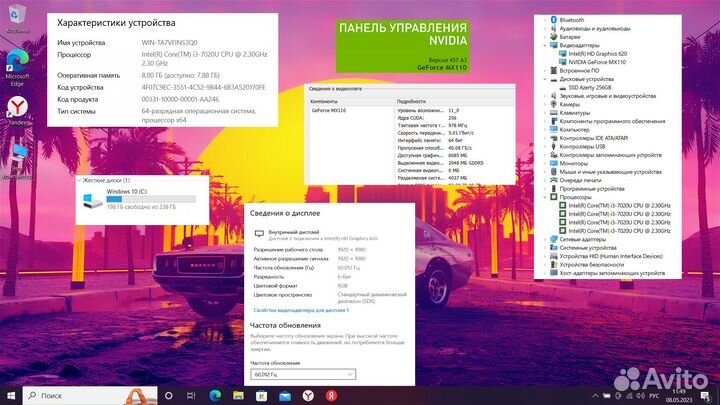The image size is (720, 405).
Task: Select NVIDIA GeForce MX110 in Device Manager
Action: (597, 62)
